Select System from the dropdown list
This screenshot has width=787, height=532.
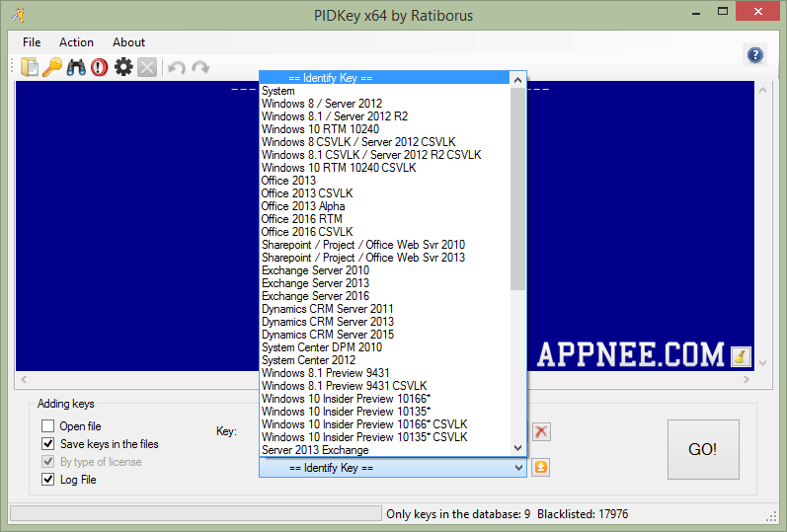(x=384, y=91)
